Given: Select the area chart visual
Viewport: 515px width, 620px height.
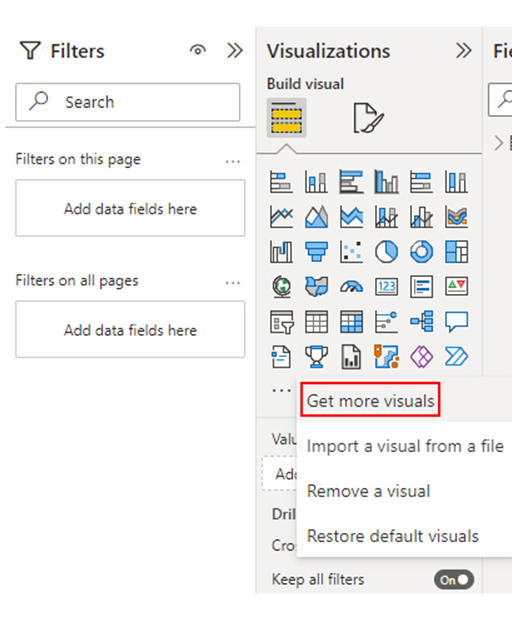Looking at the screenshot, I should tap(316, 217).
